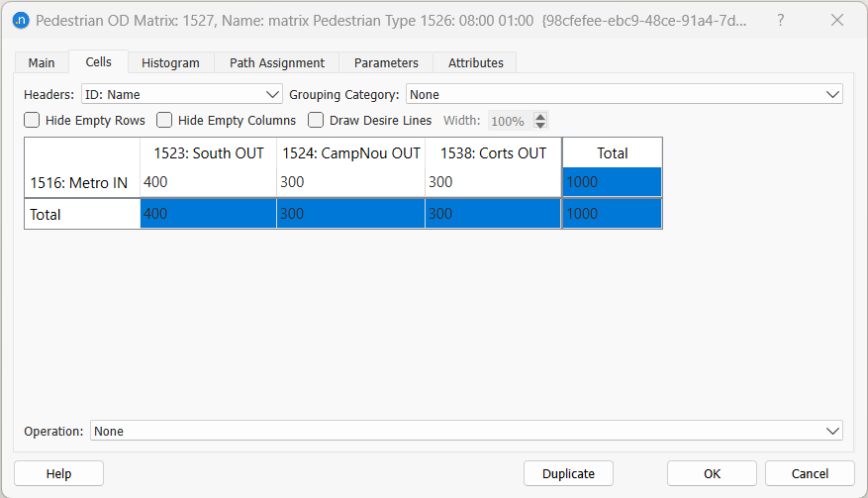Check the Draw Desire Lines option
868x498 pixels.
coord(317,121)
